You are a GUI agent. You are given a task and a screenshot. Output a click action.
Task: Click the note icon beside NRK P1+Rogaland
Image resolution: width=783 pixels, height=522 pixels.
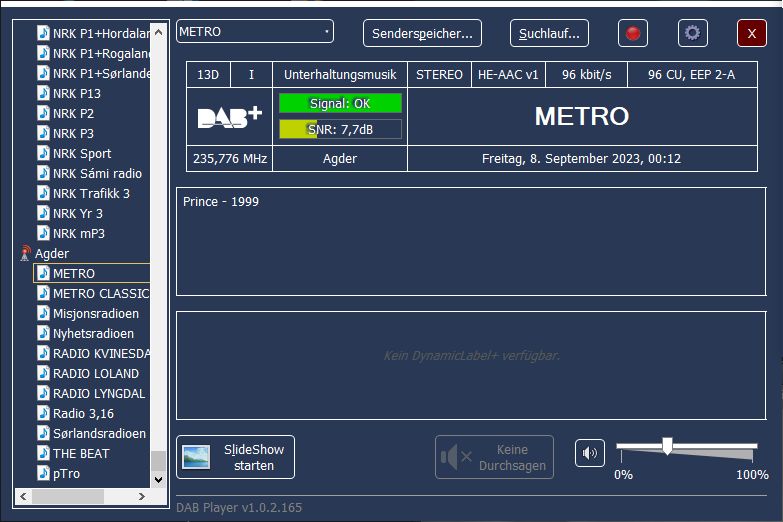[x=43, y=53]
